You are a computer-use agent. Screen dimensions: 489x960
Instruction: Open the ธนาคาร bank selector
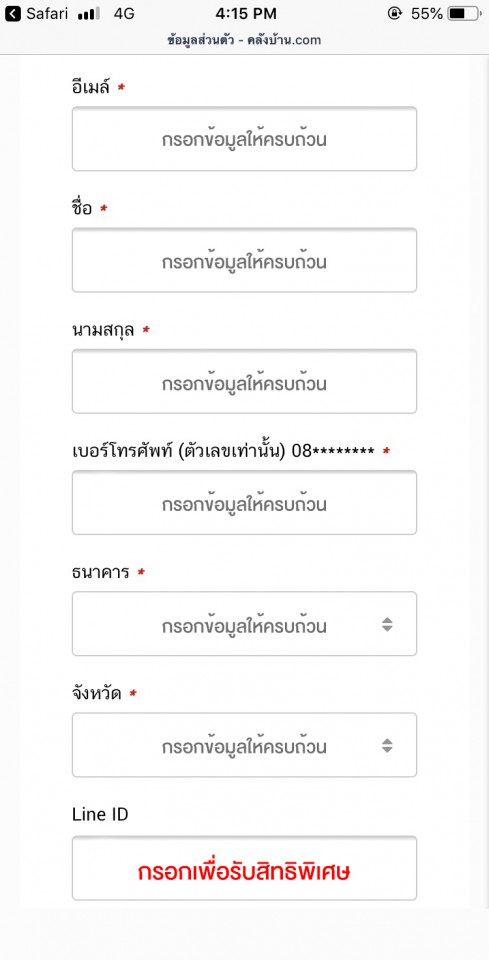pyautogui.click(x=244, y=624)
